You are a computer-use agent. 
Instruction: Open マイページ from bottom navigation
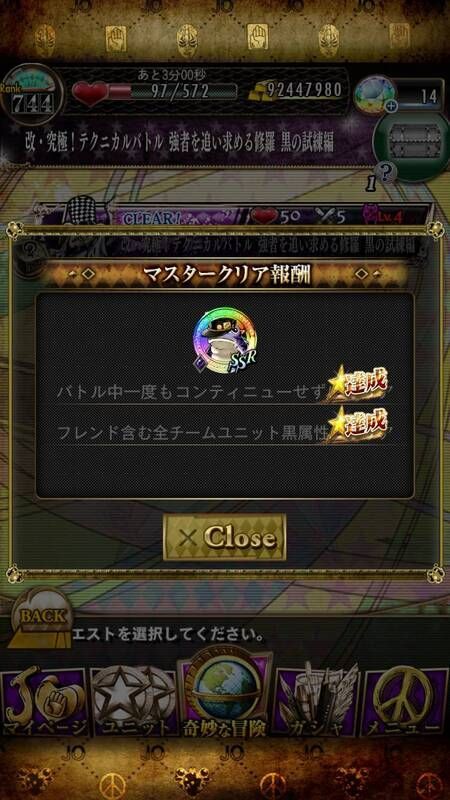pos(44,703)
